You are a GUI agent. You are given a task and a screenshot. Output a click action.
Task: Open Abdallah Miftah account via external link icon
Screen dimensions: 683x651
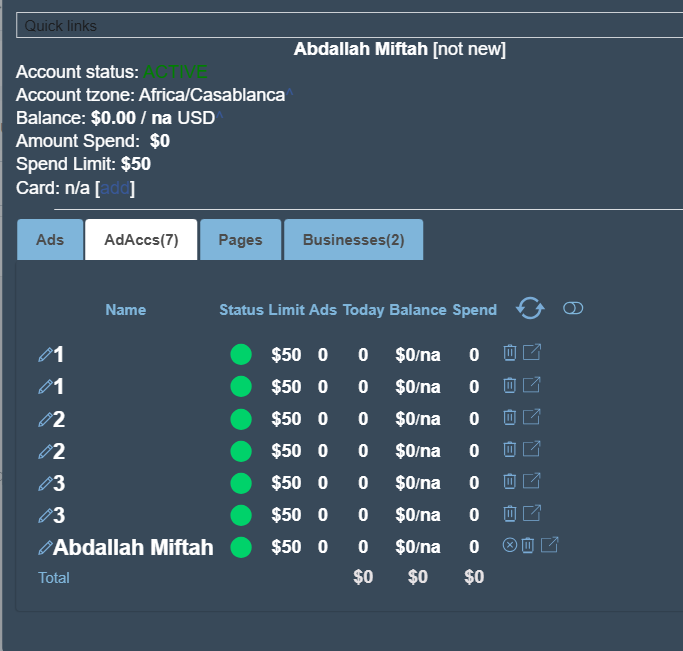tap(550, 546)
